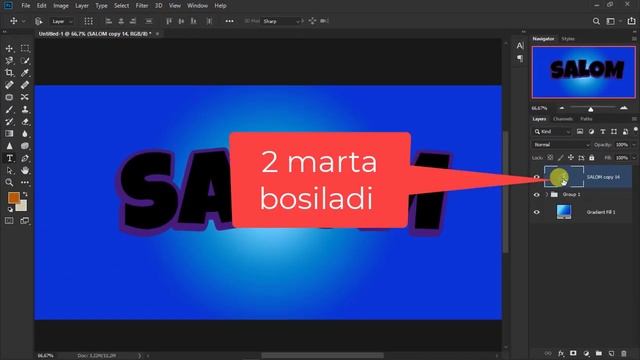Image resolution: width=640 pixels, height=360 pixels.
Task: Select the Blur tool droplet icon
Action: tap(25, 133)
